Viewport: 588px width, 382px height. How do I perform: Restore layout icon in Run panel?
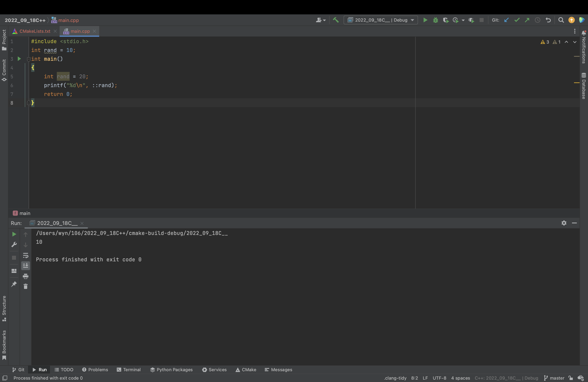[x=14, y=271]
